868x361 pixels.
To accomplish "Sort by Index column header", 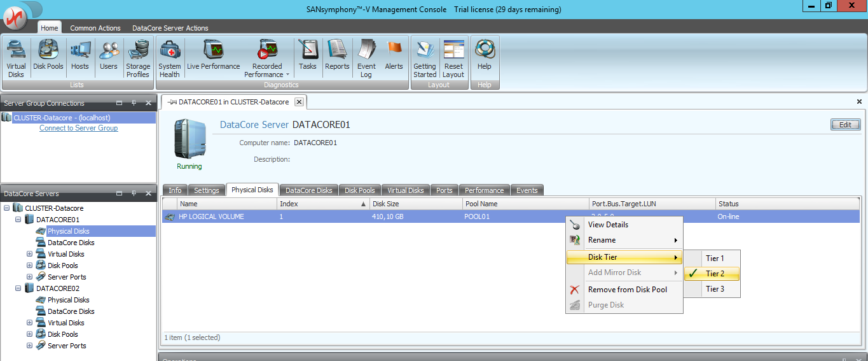I will 324,204.
